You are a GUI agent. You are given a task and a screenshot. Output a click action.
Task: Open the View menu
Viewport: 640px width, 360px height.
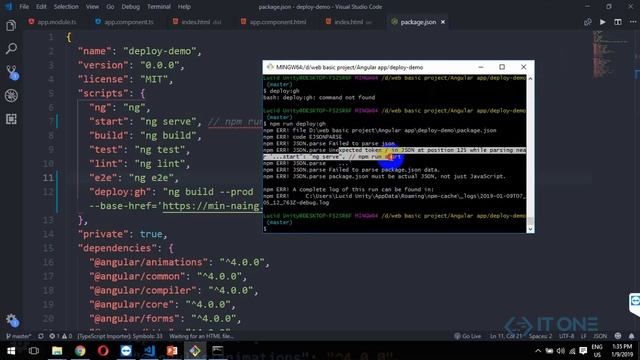[92, 7]
